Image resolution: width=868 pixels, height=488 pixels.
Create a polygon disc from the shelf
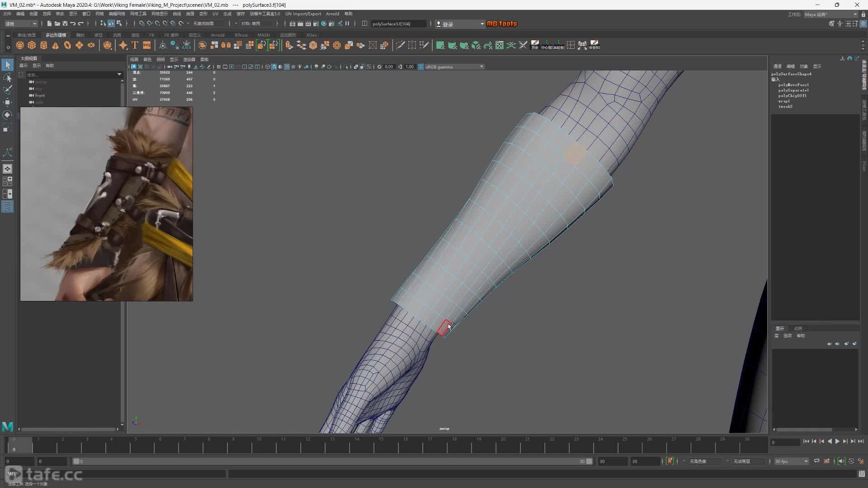91,45
